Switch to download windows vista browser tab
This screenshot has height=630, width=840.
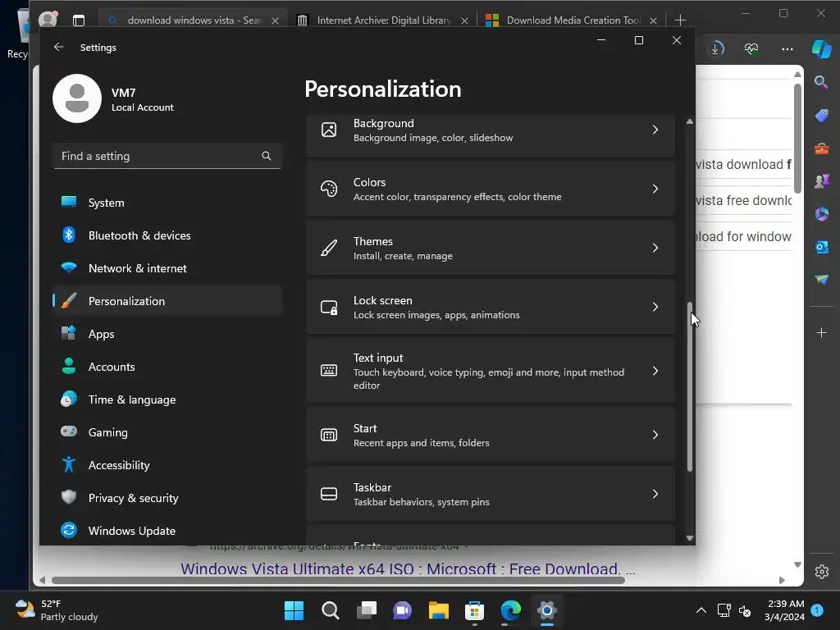(192, 21)
